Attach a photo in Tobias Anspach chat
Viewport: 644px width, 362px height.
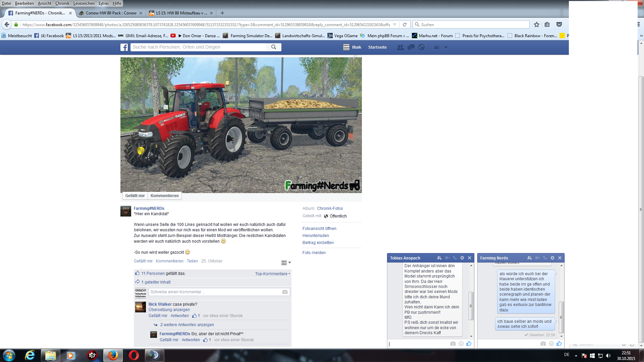[453, 344]
